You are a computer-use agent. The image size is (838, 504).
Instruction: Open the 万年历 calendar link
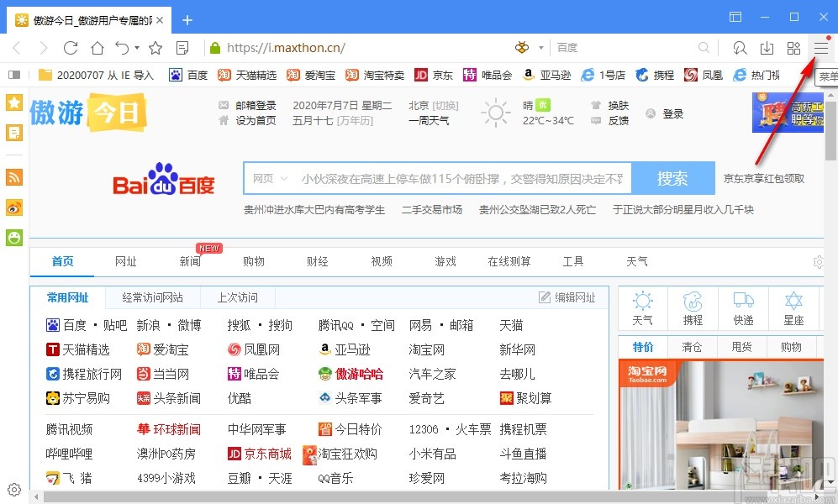click(x=355, y=121)
